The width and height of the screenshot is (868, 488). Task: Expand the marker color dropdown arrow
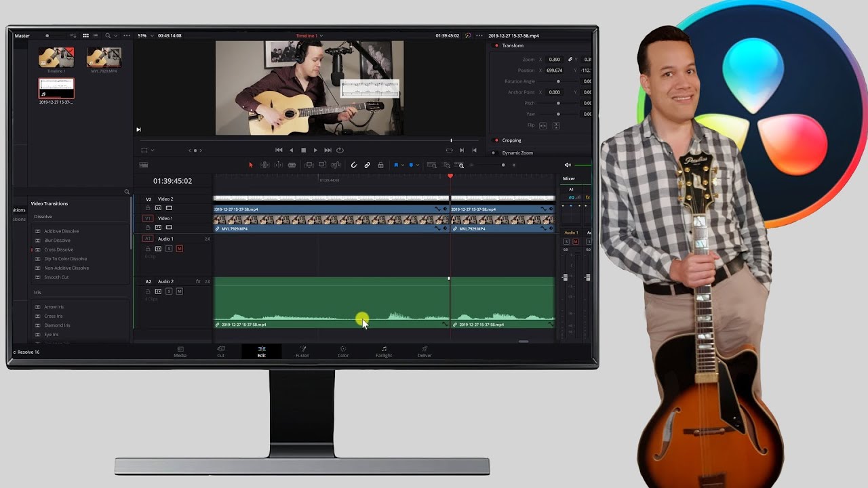coord(418,165)
